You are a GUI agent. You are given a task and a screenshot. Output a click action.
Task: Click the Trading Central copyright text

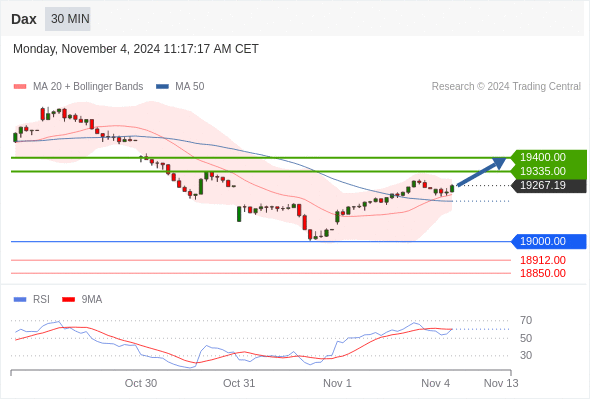coord(506,87)
